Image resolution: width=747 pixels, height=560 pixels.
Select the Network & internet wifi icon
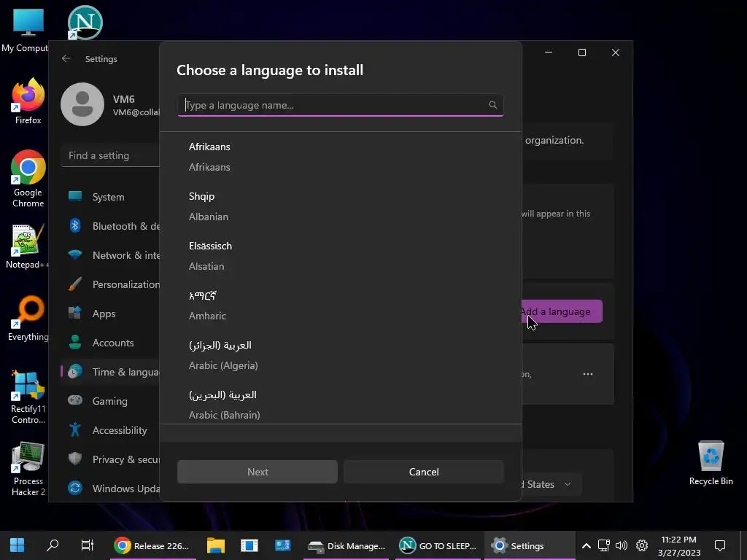coord(75,254)
